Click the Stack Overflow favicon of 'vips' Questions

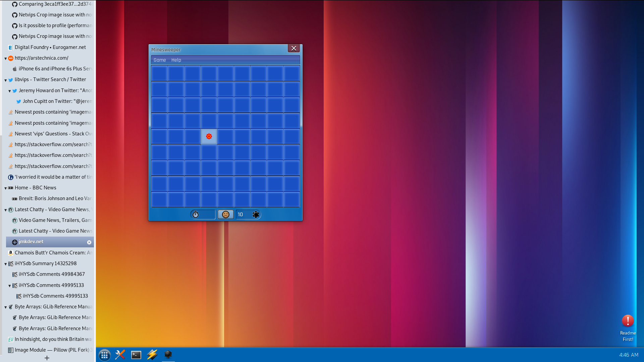(x=11, y=134)
